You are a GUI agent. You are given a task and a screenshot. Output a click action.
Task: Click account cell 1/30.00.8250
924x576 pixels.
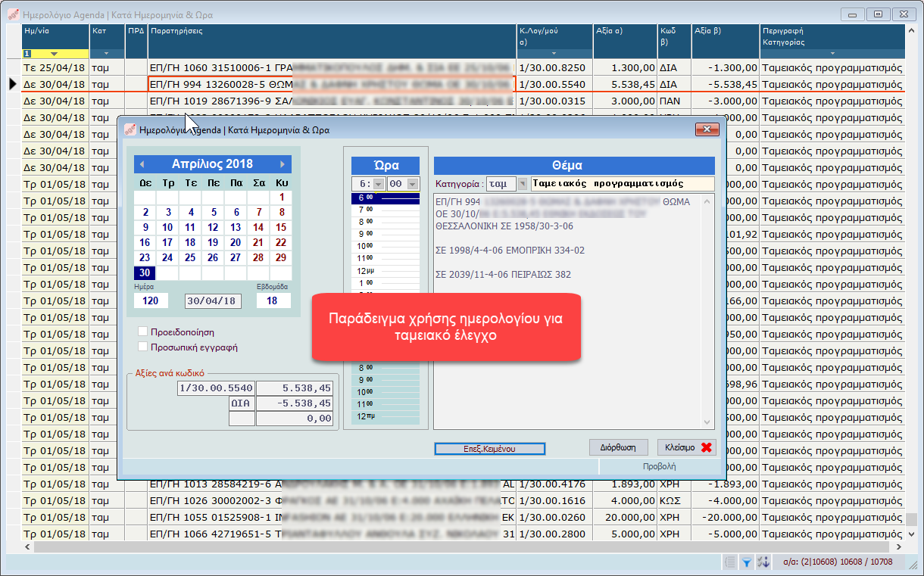(554, 67)
